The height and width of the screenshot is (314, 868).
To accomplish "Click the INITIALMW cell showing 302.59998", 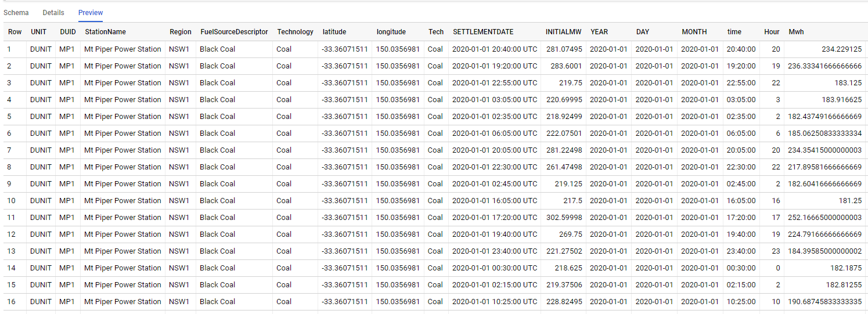I will [564, 218].
